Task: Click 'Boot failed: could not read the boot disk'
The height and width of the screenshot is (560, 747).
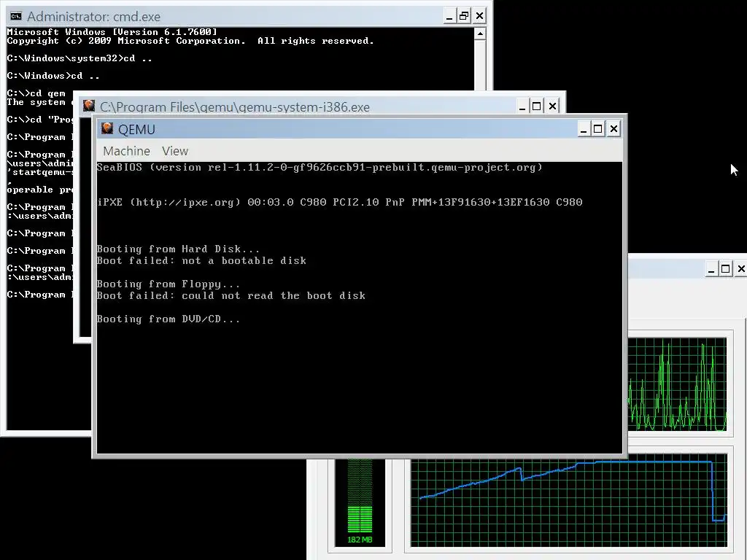Action: click(231, 296)
